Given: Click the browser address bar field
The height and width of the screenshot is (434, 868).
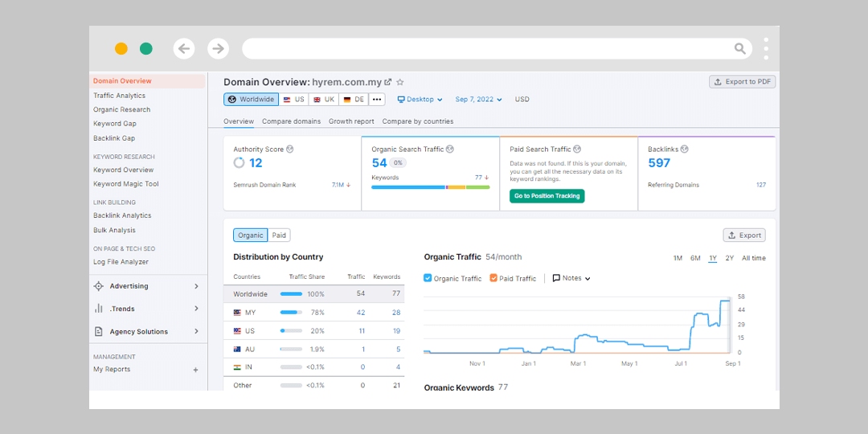Looking at the screenshot, I should 482,49.
